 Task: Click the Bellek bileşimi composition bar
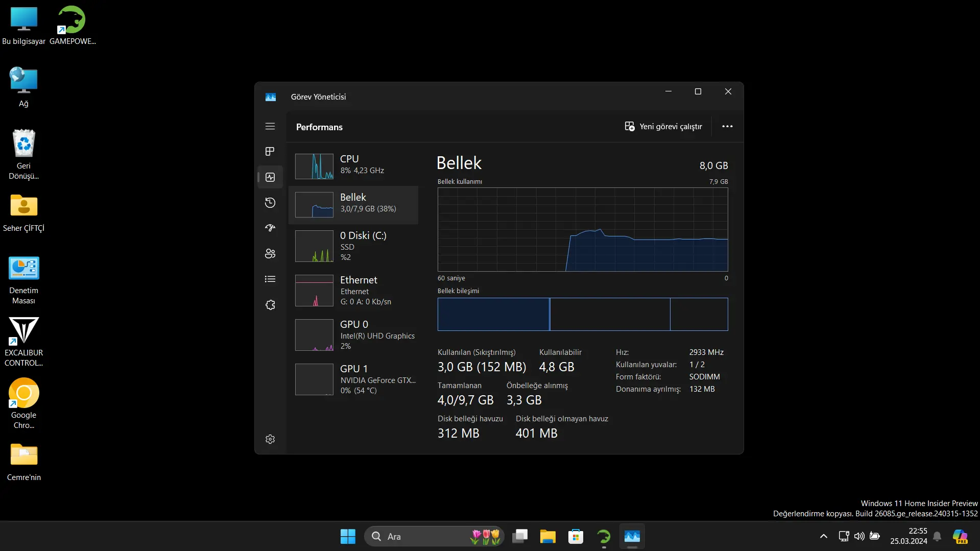(x=583, y=314)
